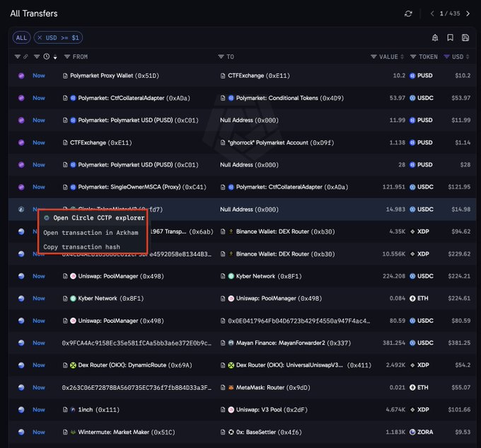
Task: Open the TOKEN column filter
Action: coord(413,57)
